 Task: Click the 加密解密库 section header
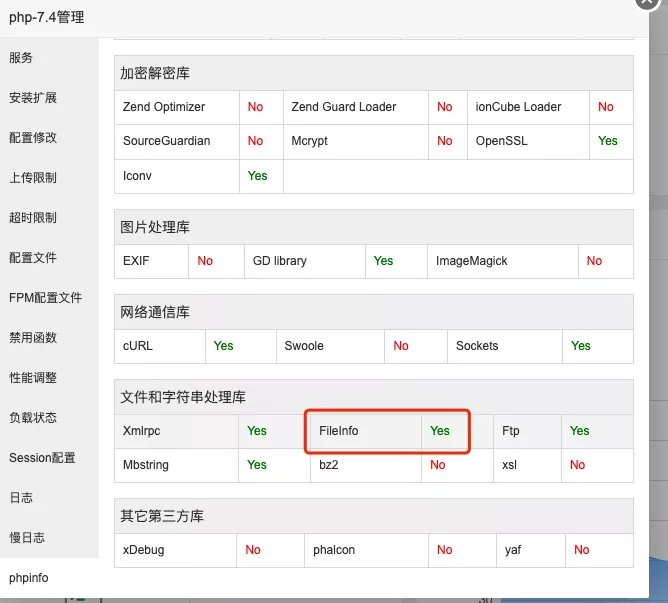[x=374, y=73]
